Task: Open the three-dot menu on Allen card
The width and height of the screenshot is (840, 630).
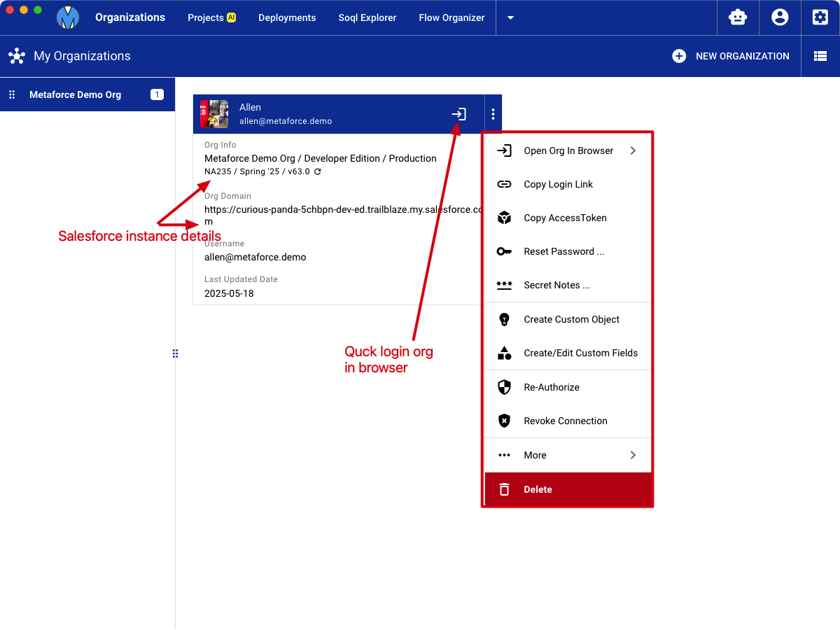Action: (493, 114)
